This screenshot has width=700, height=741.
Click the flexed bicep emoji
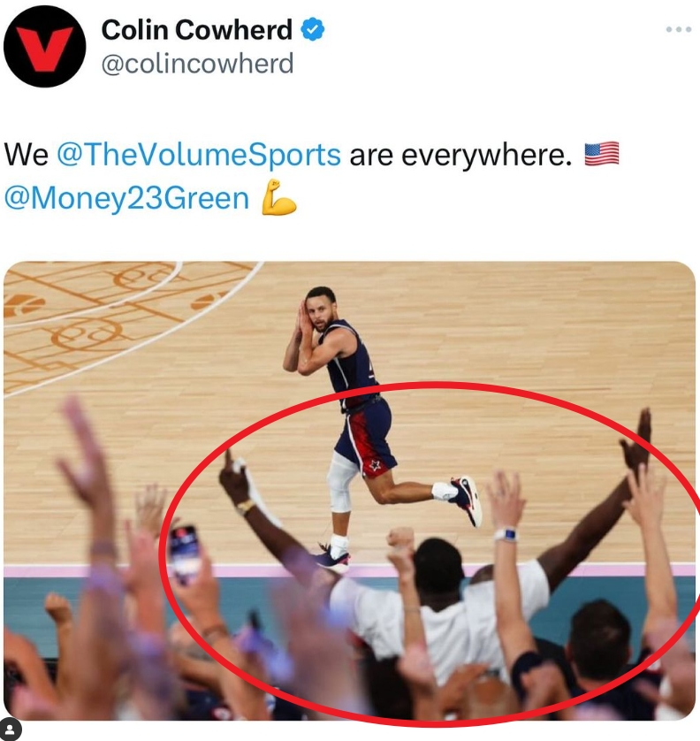[x=278, y=197]
